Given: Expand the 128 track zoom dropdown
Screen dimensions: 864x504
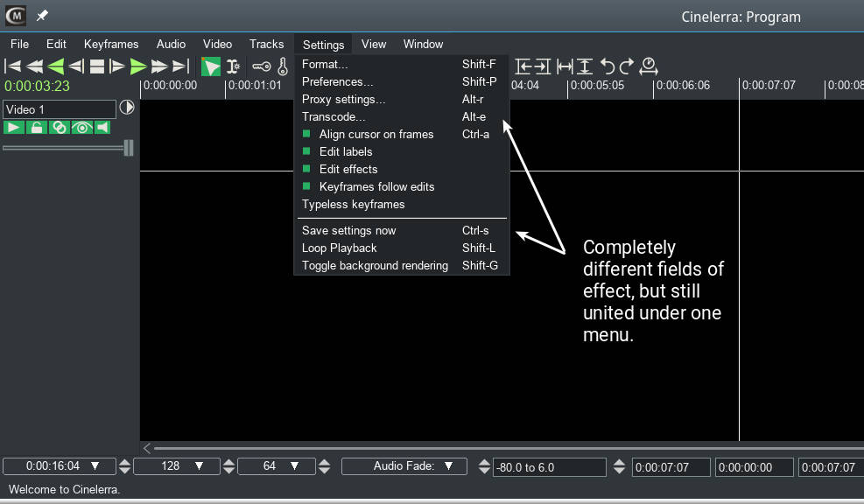Looking at the screenshot, I should tap(176, 466).
